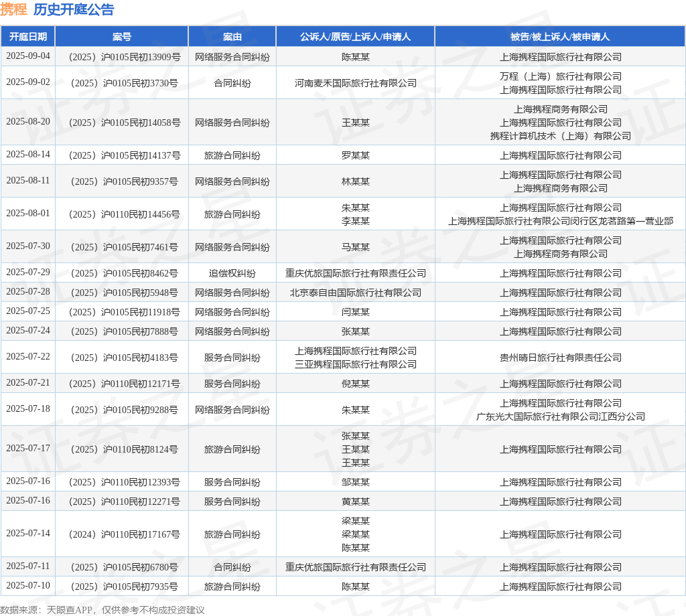
Task: Select case number (2025)沪0110民初12393号
Action: tap(125, 482)
